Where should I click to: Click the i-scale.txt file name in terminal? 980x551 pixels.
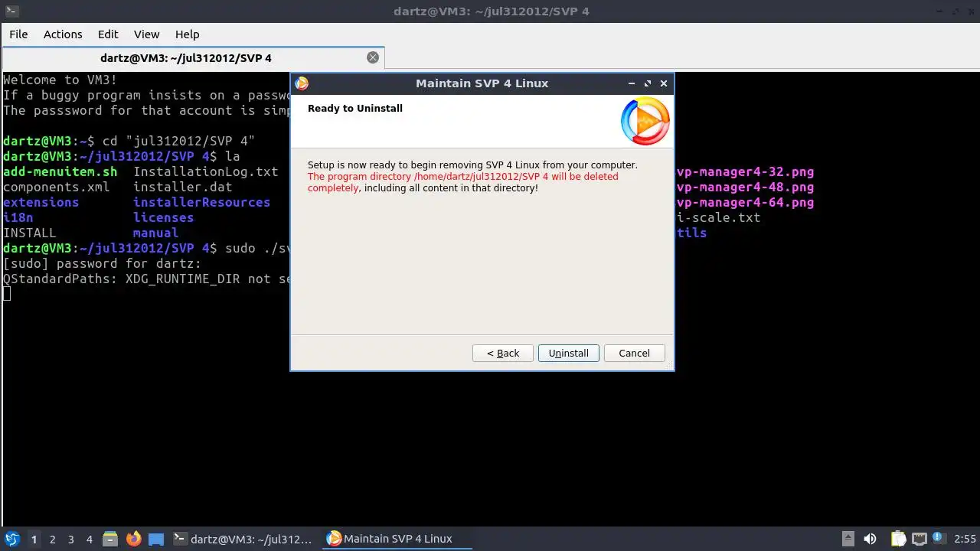(718, 217)
